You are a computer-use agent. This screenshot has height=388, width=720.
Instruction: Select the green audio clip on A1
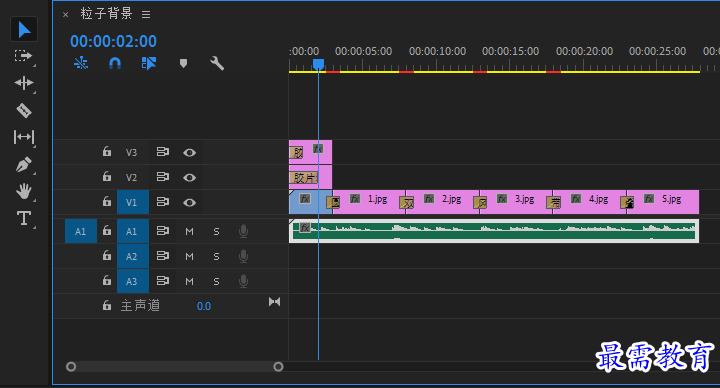point(494,231)
